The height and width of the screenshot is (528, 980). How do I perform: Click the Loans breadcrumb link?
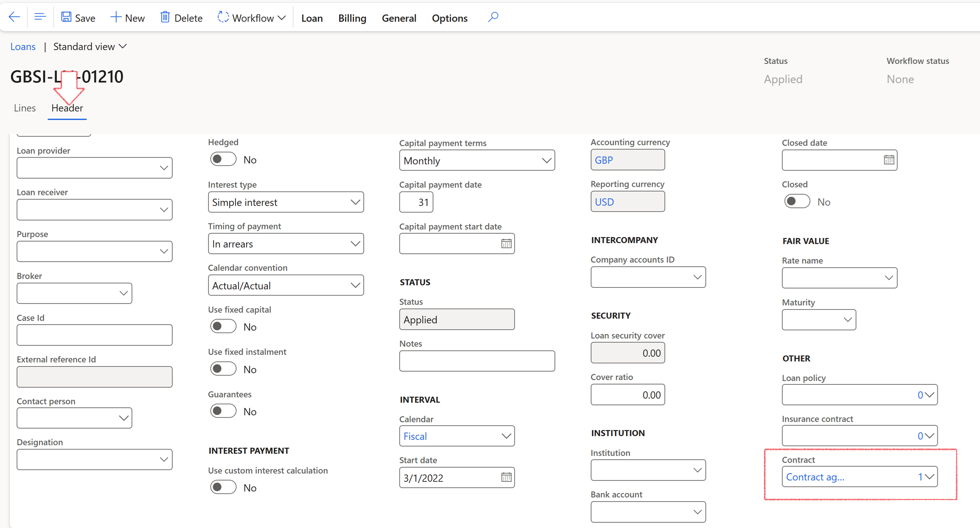point(23,46)
